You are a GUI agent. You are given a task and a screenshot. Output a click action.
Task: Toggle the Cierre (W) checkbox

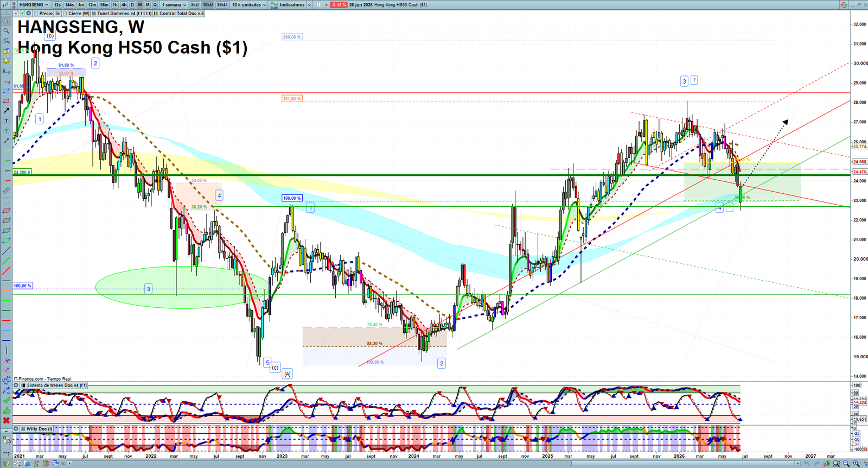point(65,13)
